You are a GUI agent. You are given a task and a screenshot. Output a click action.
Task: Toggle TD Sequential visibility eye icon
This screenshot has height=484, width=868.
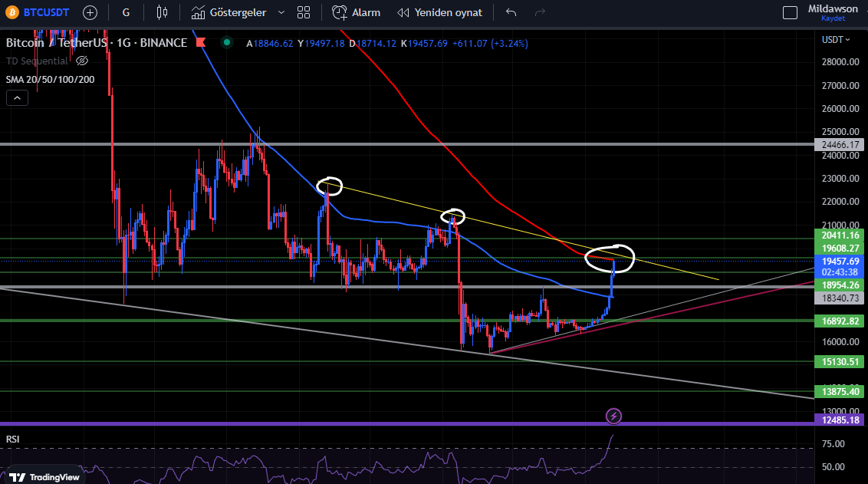[x=82, y=61]
